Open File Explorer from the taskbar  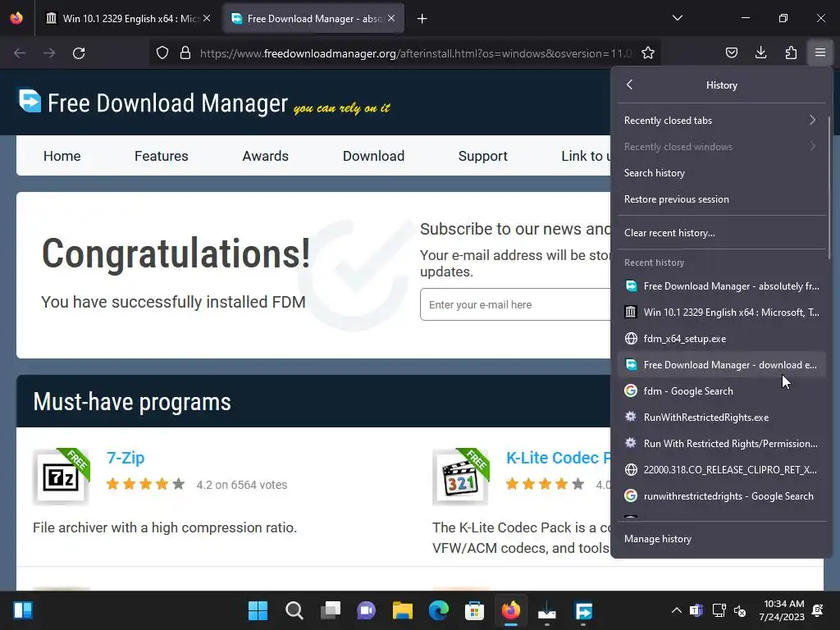(402, 610)
